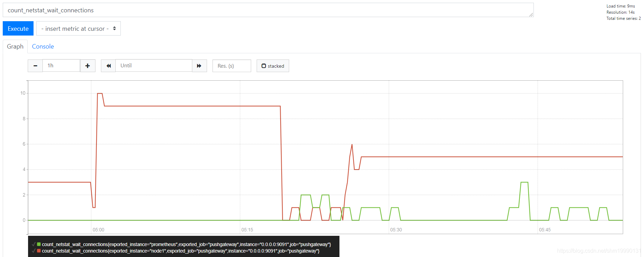Click the 05:00 x-axis label
This screenshot has height=257, width=644.
tap(99, 230)
